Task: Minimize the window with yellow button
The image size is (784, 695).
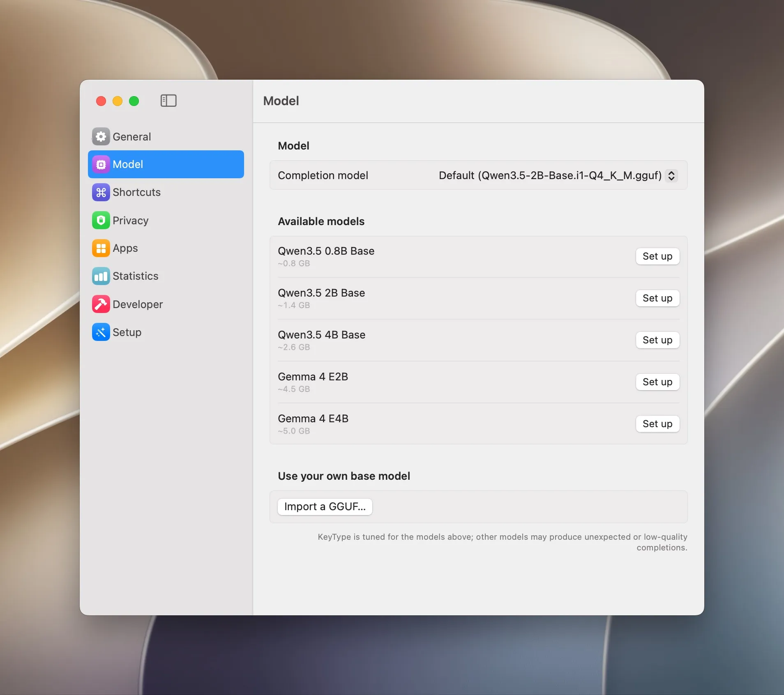Action: (x=118, y=101)
